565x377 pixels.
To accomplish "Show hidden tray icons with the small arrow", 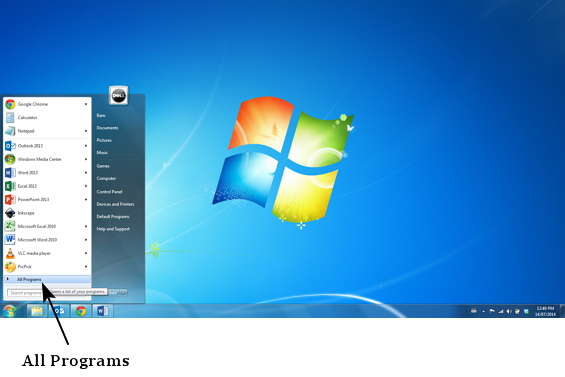I will [484, 311].
